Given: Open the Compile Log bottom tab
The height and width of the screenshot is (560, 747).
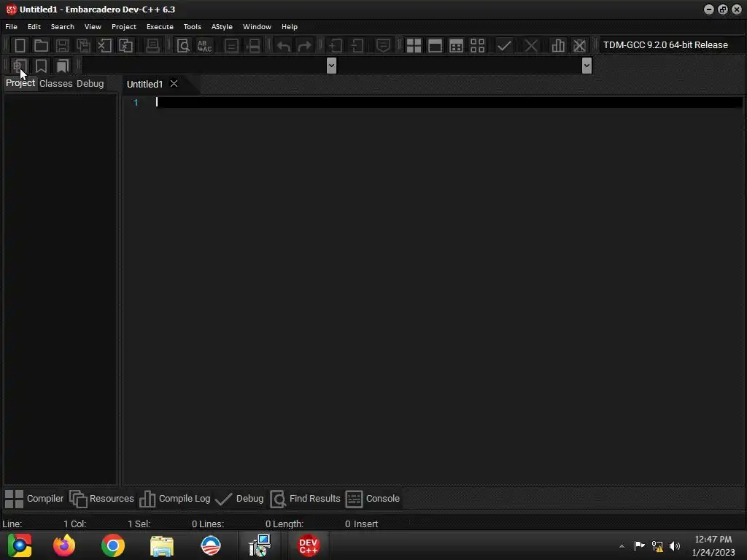Looking at the screenshot, I should (174, 499).
